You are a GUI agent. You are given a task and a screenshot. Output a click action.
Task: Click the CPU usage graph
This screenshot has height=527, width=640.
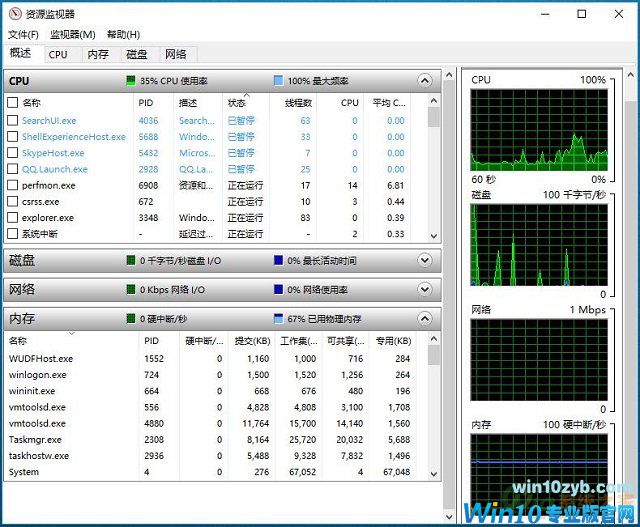pyautogui.click(x=539, y=130)
